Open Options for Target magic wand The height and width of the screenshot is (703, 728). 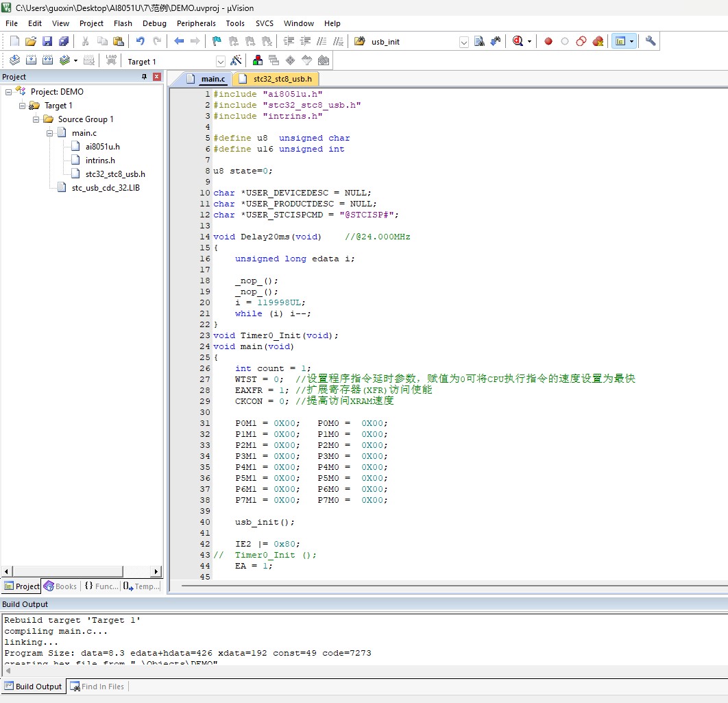click(x=236, y=60)
